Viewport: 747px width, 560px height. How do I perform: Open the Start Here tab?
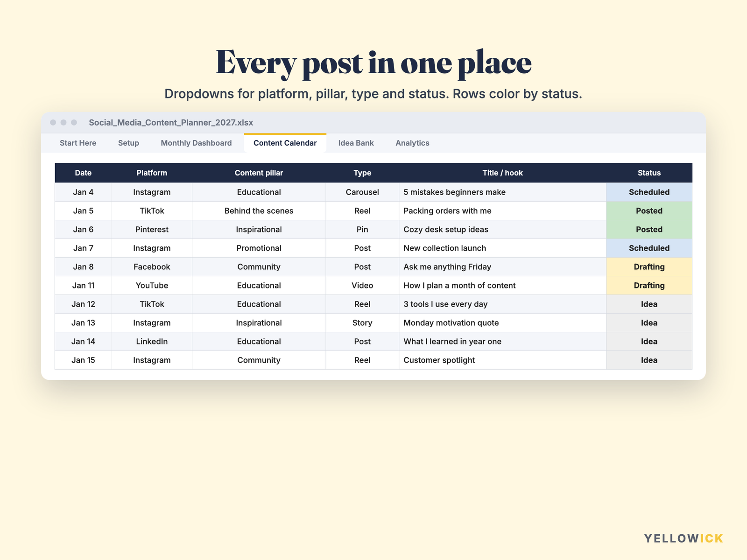point(78,143)
